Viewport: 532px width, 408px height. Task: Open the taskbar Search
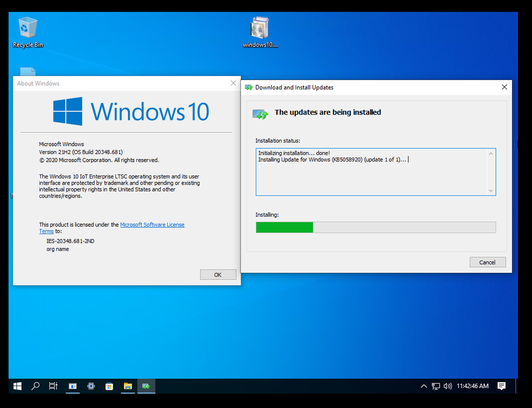point(35,386)
